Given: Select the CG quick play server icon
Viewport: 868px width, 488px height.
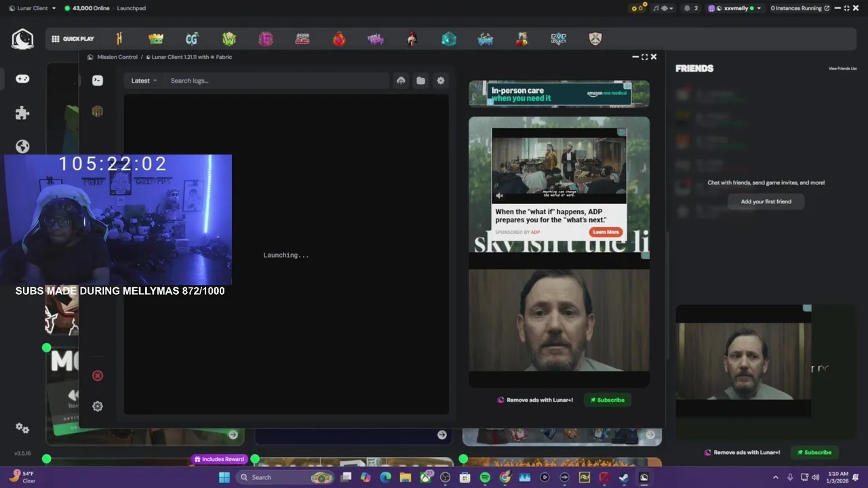Looking at the screenshot, I should tap(192, 39).
